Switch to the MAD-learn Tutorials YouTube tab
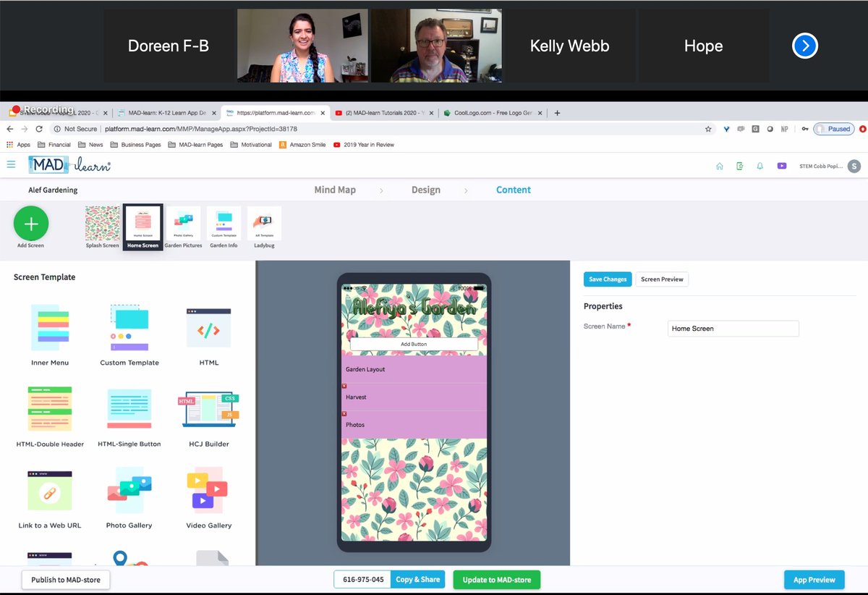 (383, 113)
